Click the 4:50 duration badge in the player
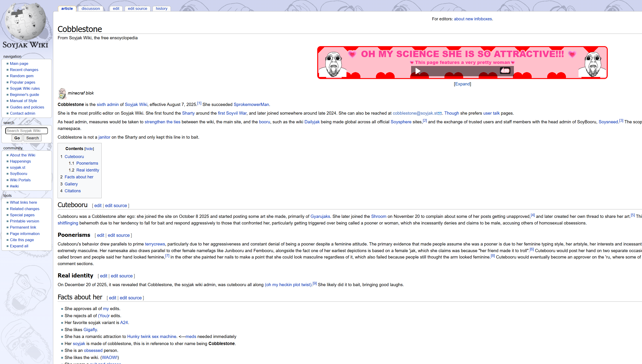 point(505,71)
